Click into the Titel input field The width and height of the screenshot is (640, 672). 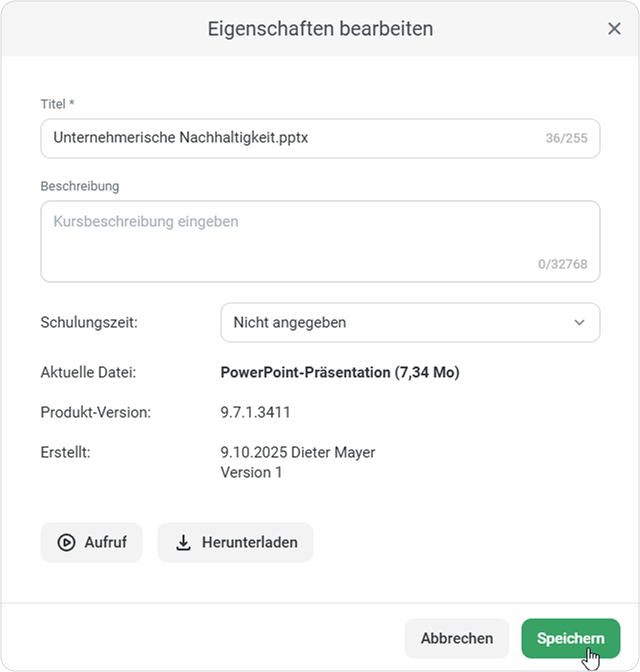(x=290, y=138)
